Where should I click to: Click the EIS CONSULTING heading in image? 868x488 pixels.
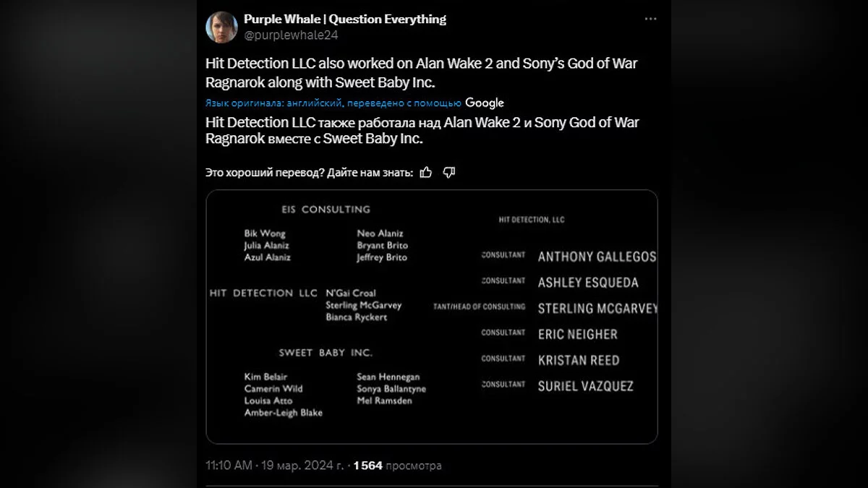point(326,210)
